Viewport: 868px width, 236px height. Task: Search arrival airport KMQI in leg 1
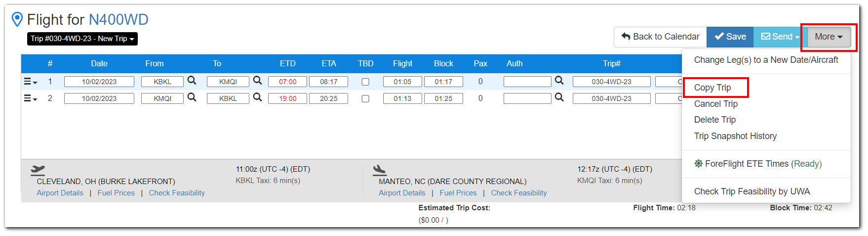tap(257, 81)
